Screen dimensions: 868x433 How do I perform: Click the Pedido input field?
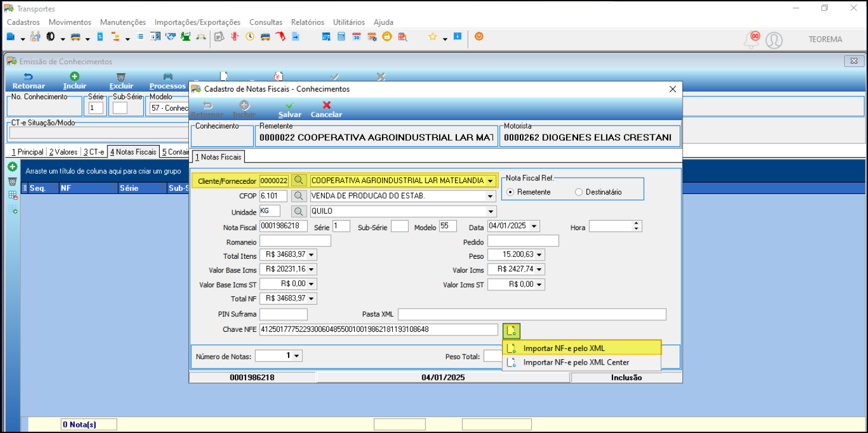pyautogui.click(x=523, y=241)
